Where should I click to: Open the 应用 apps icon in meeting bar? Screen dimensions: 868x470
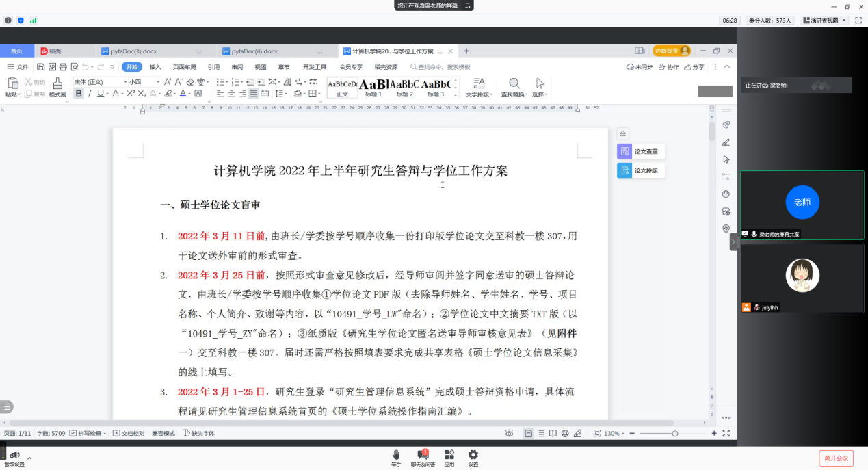(449, 455)
